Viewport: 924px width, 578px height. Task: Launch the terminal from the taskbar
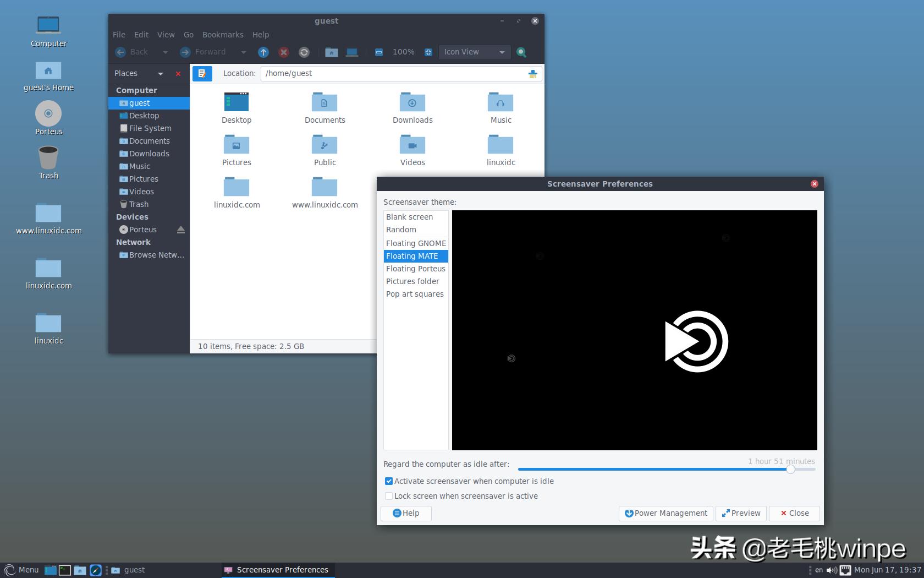64,570
